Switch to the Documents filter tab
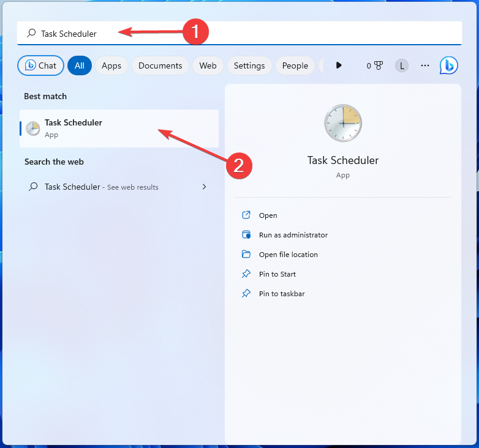 click(x=160, y=65)
